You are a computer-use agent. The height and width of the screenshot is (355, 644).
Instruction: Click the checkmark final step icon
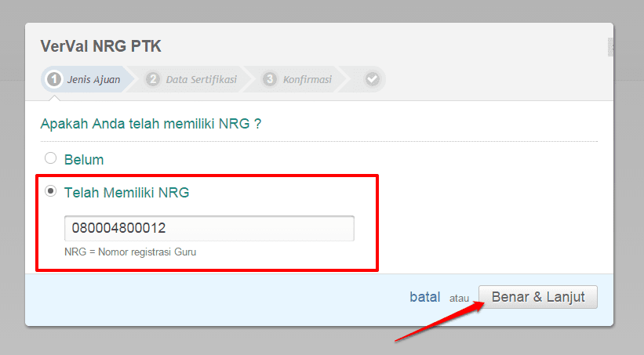(372, 79)
